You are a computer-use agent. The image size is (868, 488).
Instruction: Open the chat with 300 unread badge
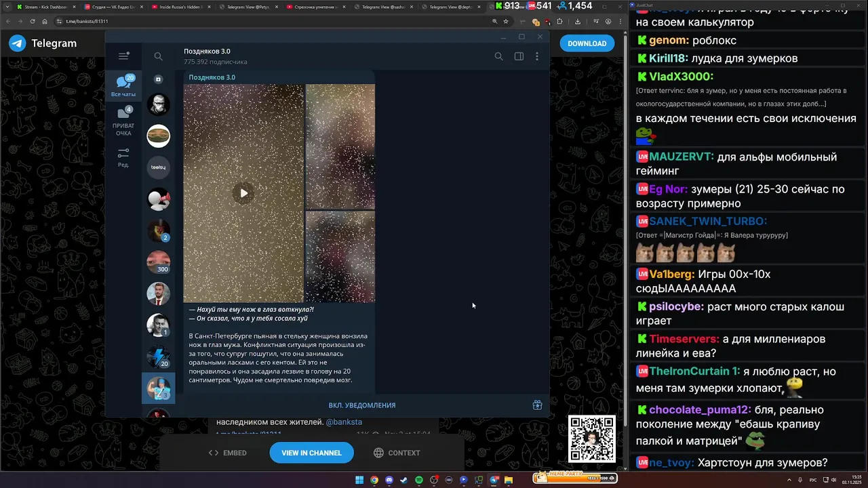click(159, 262)
